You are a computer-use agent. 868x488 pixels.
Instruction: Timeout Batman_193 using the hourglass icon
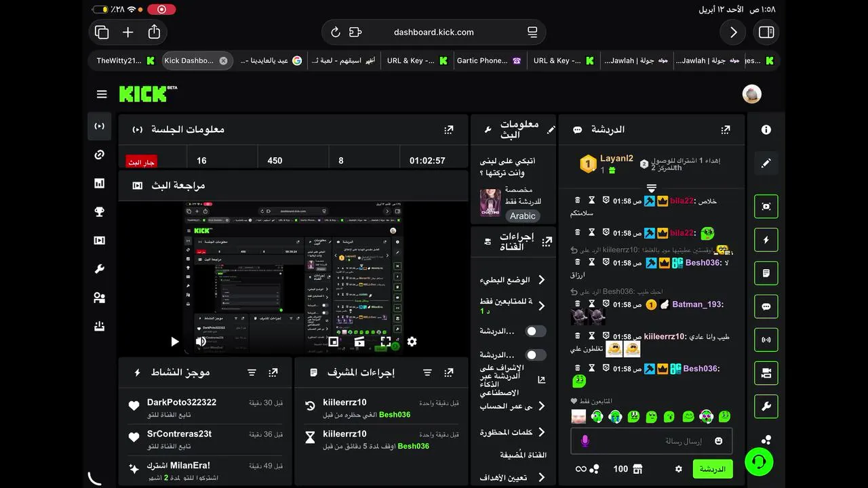coord(591,304)
